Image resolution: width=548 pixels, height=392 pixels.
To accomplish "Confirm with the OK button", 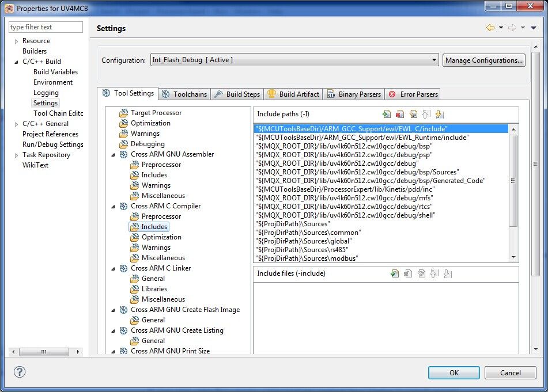I will 454,373.
